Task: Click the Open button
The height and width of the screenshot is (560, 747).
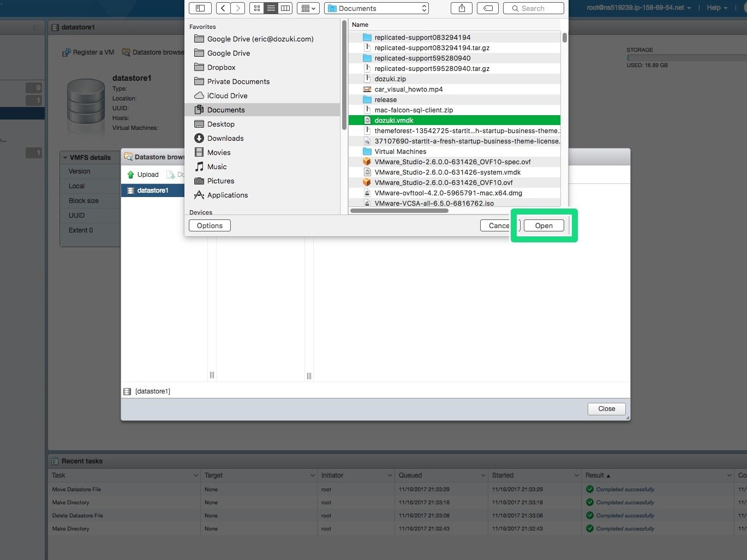Action: coord(543,226)
